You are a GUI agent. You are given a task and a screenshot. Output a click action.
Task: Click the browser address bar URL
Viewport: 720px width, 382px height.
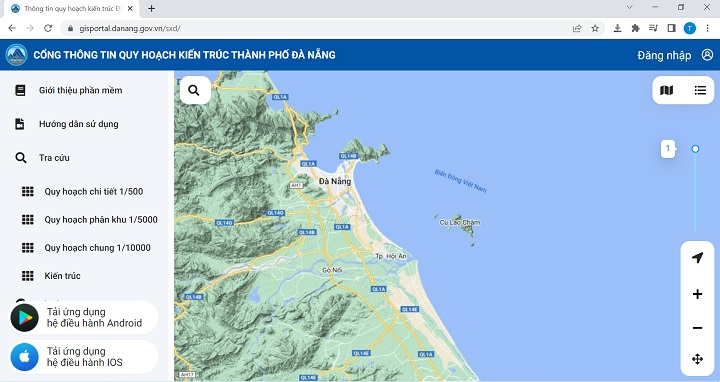pos(129,28)
